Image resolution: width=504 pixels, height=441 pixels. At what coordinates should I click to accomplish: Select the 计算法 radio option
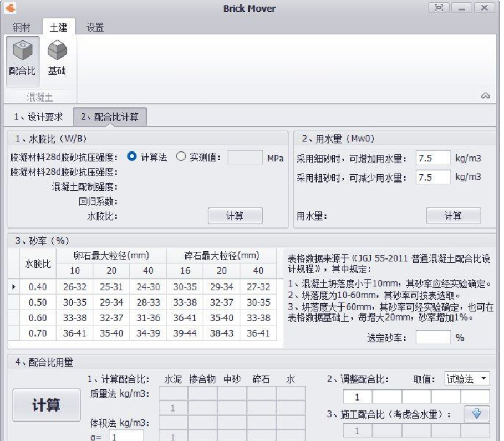click(132, 156)
